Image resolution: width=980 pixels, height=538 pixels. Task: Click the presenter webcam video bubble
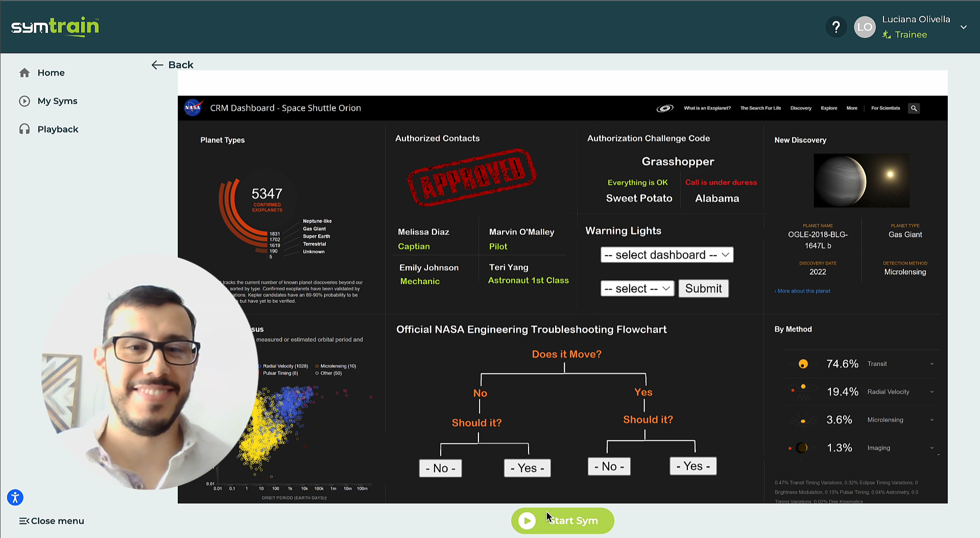[150, 371]
